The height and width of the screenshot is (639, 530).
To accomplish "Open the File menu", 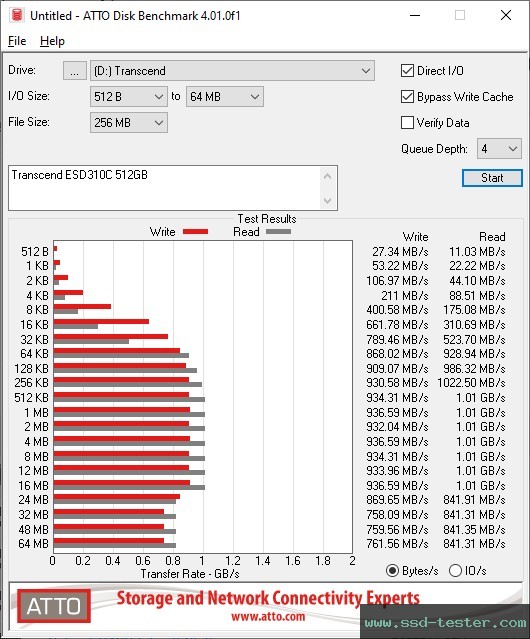I will 17,41.
